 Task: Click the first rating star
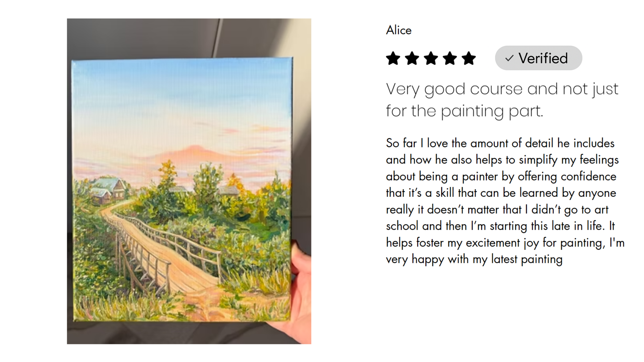(x=393, y=58)
